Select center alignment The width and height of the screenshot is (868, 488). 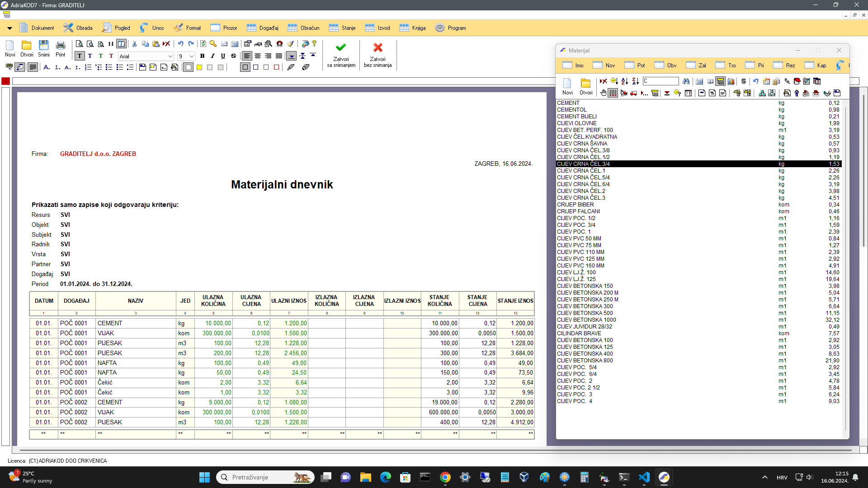(258, 56)
